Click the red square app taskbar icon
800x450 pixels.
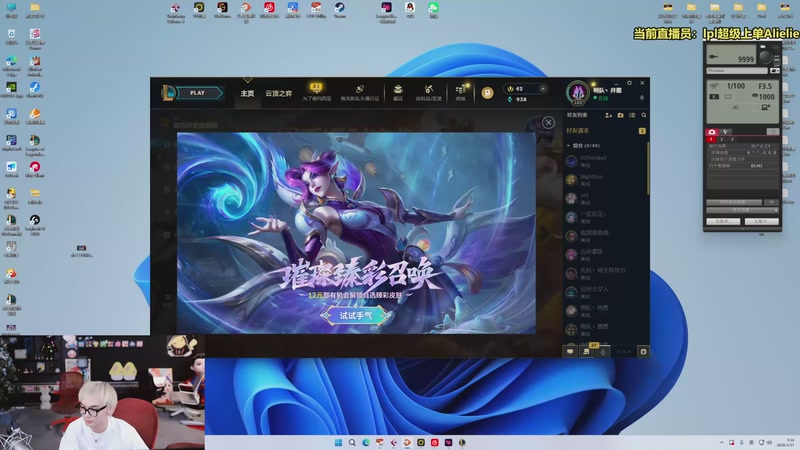pyautogui.click(x=435, y=442)
